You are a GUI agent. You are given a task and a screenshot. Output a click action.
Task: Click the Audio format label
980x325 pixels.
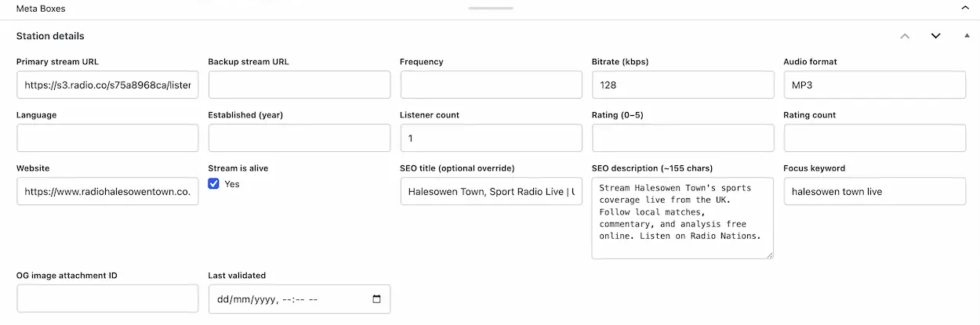click(x=811, y=62)
